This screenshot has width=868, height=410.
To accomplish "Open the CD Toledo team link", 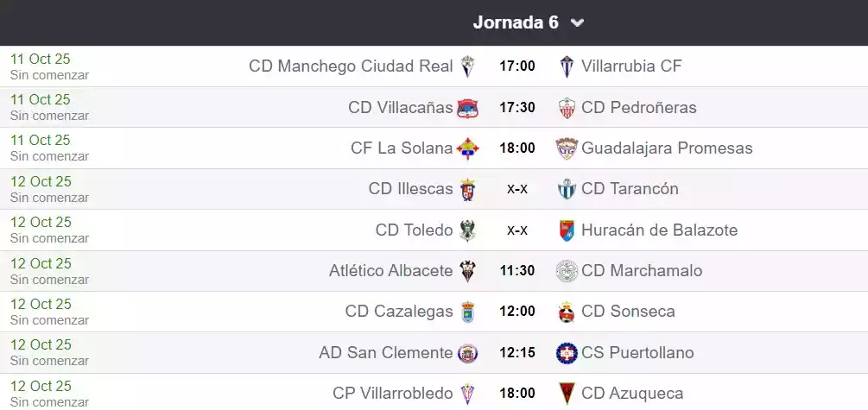I will pyautogui.click(x=414, y=230).
